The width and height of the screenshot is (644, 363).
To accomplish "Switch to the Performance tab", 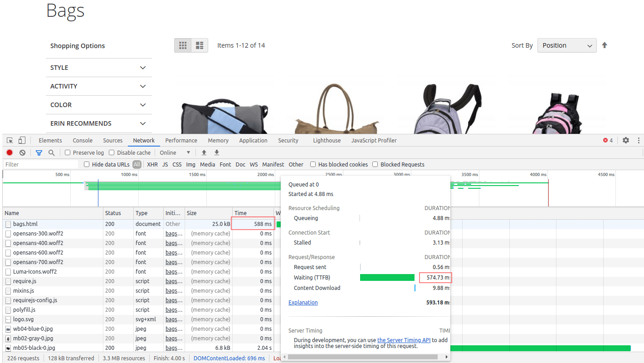I will pyautogui.click(x=181, y=140).
